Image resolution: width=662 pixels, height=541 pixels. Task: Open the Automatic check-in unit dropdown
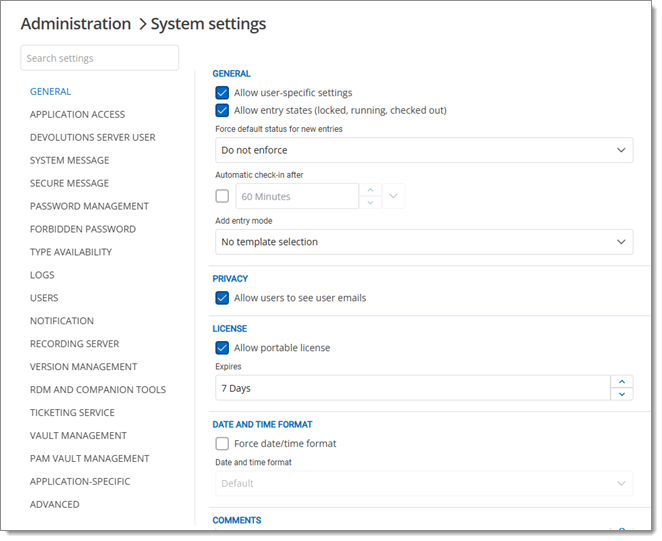click(x=393, y=197)
